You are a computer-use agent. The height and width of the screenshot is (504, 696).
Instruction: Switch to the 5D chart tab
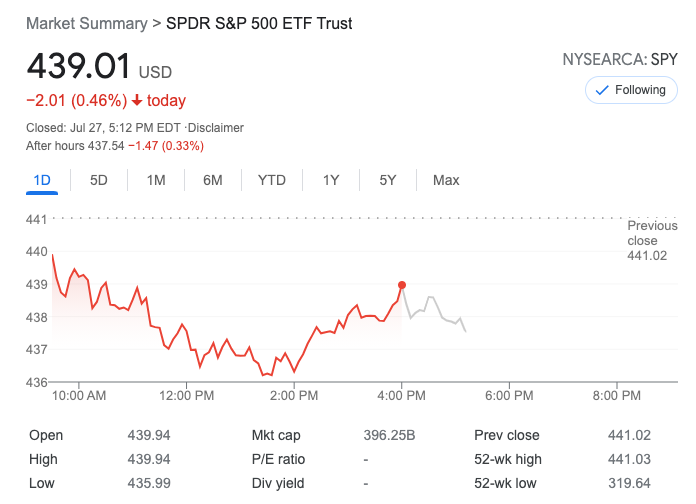(99, 180)
